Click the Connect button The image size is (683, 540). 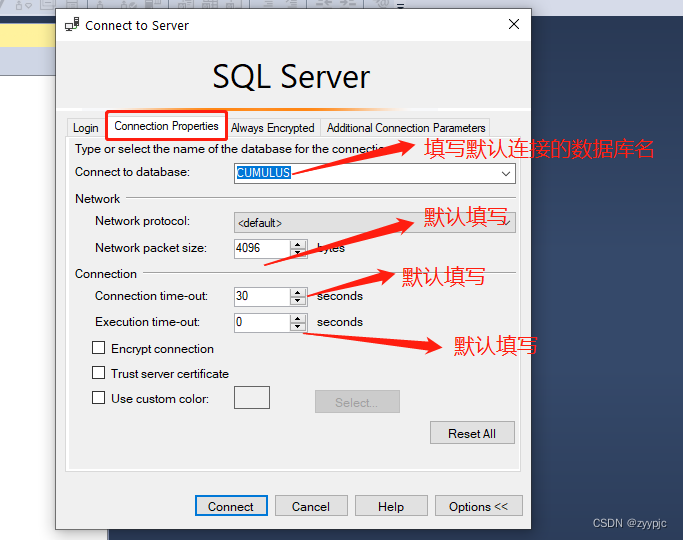(x=231, y=506)
